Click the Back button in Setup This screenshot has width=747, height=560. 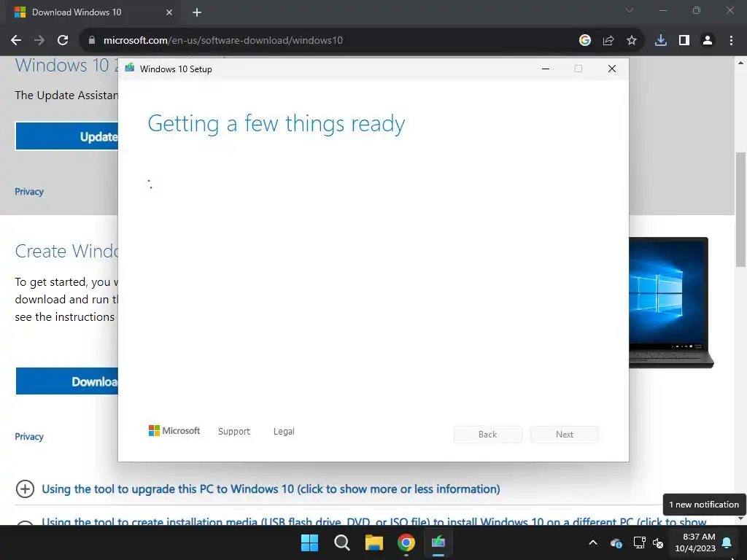coord(488,435)
